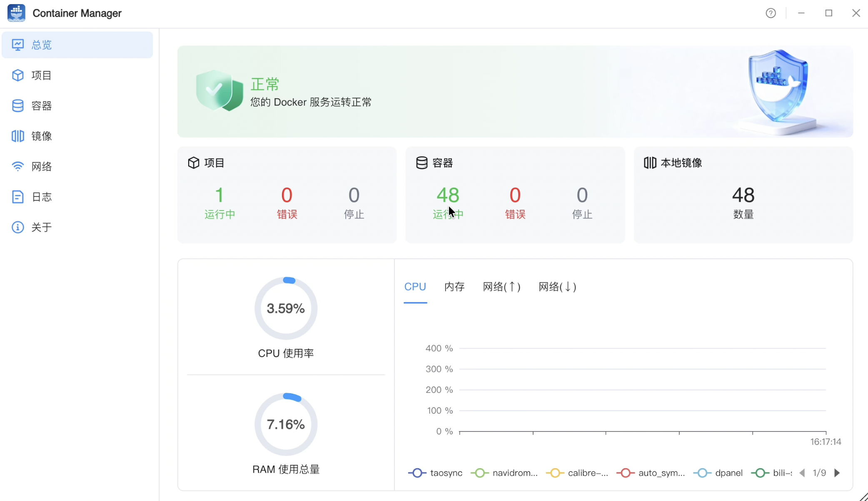The image size is (868, 501).
Task: Click the 本地镜像 card icon
Action: pos(650,163)
